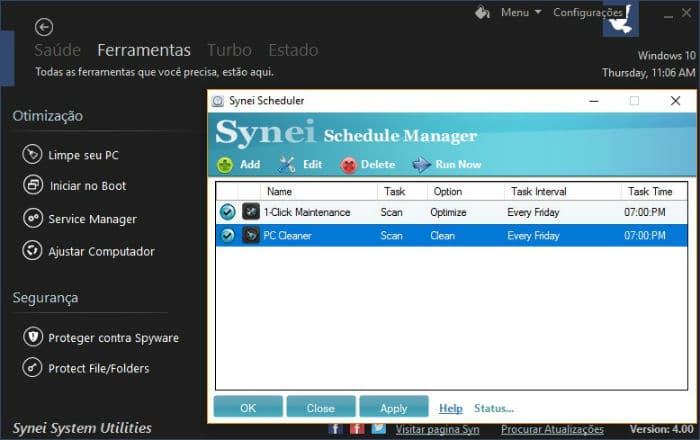Click the Synei Scheduler title bar icon
The image size is (700, 440).
(217, 101)
